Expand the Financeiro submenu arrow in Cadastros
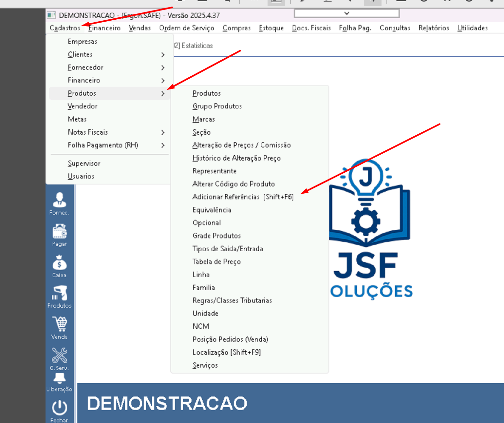Screen dimensions: 504x423 click(x=163, y=80)
